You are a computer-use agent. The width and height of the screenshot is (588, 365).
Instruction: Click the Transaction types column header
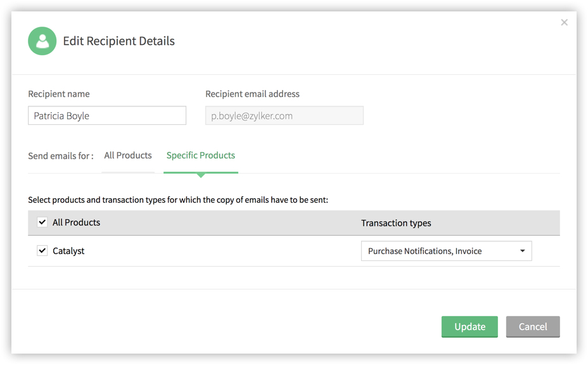coord(396,223)
